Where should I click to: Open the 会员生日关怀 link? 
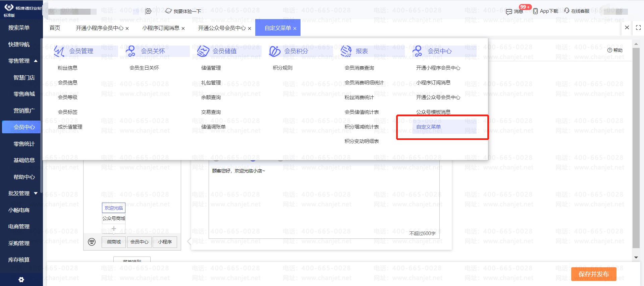[144, 68]
